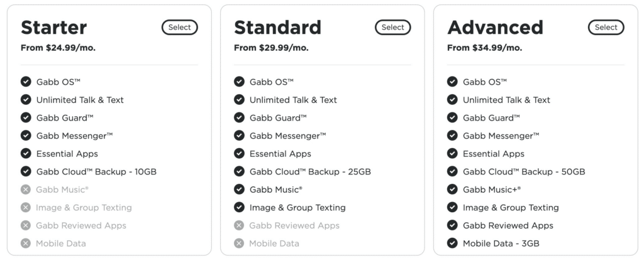644x258 pixels.
Task: Click the checkmark beside Standard Gabb Music
Action: click(x=239, y=190)
